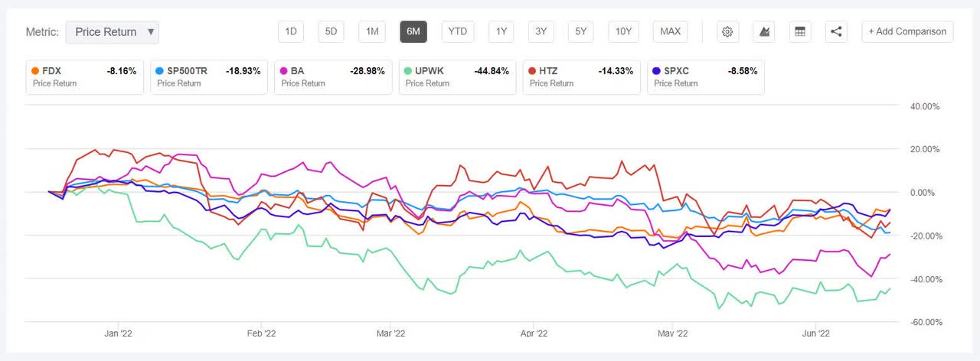Click the red HTZ legend dot
This screenshot has height=361, width=980.
(534, 71)
